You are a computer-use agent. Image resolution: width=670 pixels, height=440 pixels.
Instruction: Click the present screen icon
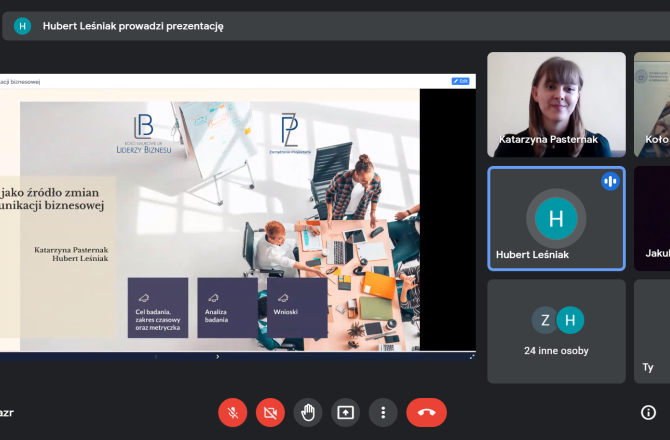coord(345,412)
